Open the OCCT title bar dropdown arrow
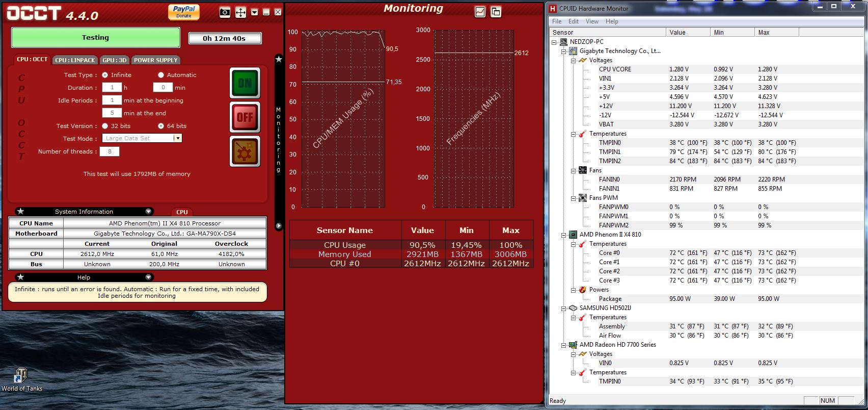 [x=254, y=12]
